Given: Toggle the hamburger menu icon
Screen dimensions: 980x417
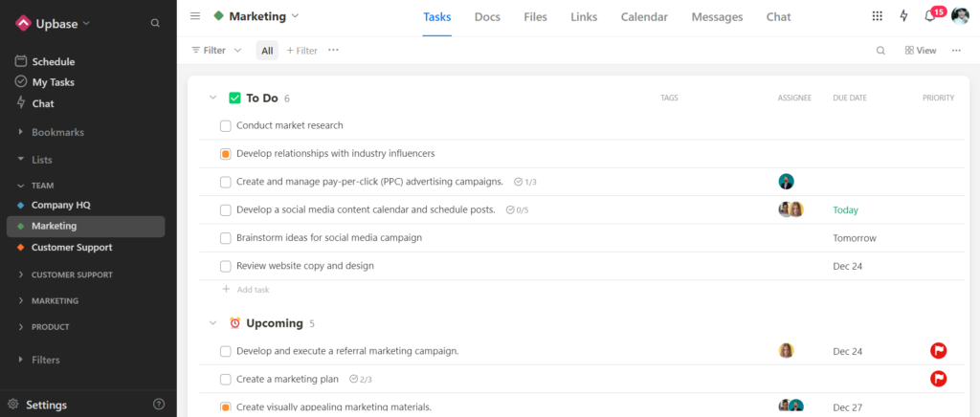Looking at the screenshot, I should point(195,16).
